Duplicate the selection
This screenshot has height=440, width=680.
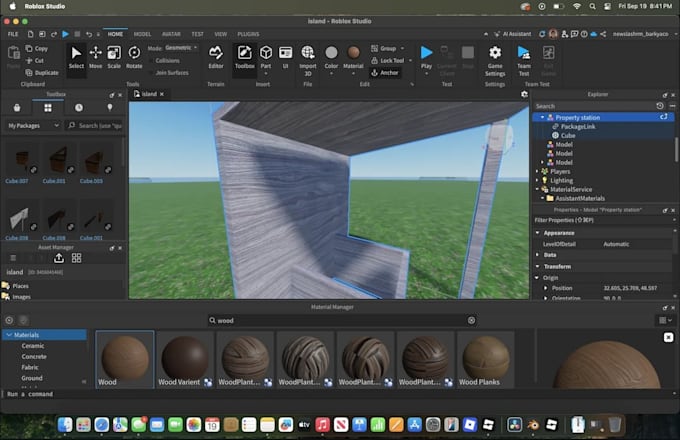click(x=42, y=72)
